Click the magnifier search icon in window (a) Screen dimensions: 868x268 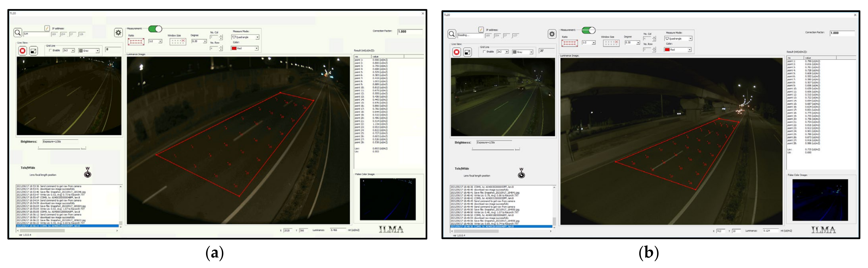point(18,32)
